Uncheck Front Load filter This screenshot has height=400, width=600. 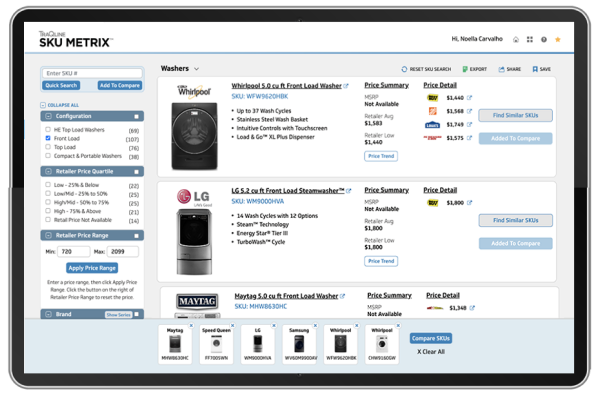(x=48, y=138)
